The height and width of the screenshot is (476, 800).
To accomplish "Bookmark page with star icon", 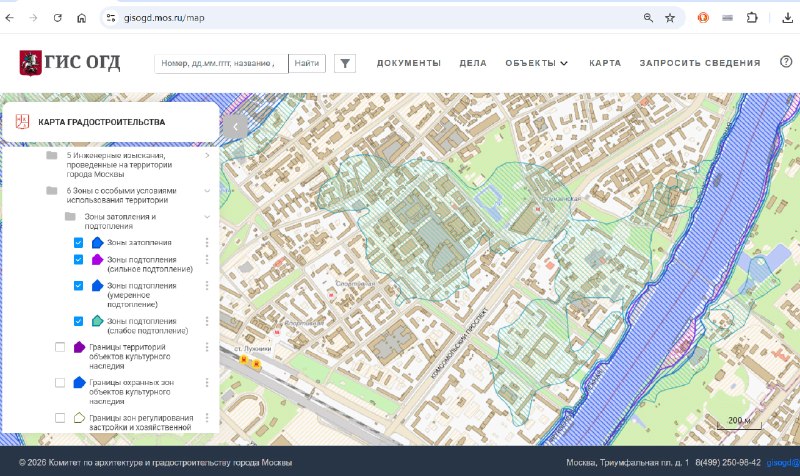I will point(670,18).
